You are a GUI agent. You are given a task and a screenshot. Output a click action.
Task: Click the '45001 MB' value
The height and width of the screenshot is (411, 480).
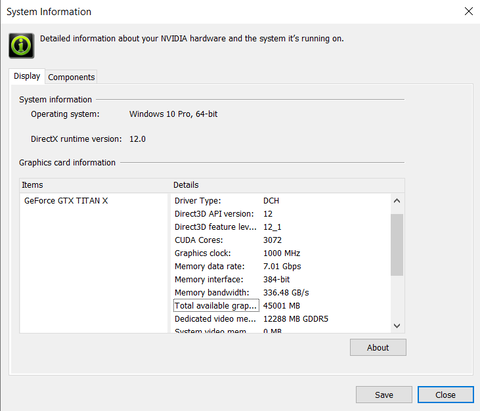click(282, 306)
